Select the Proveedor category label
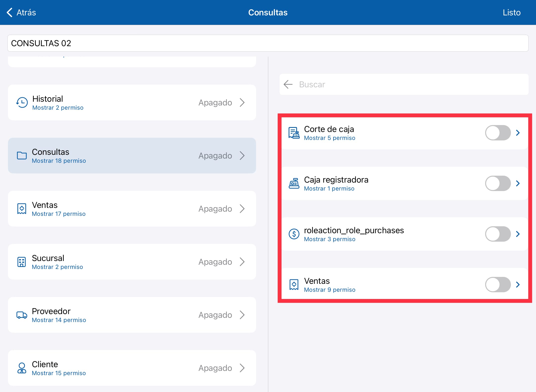Viewport: 536px width, 392px height. point(51,311)
